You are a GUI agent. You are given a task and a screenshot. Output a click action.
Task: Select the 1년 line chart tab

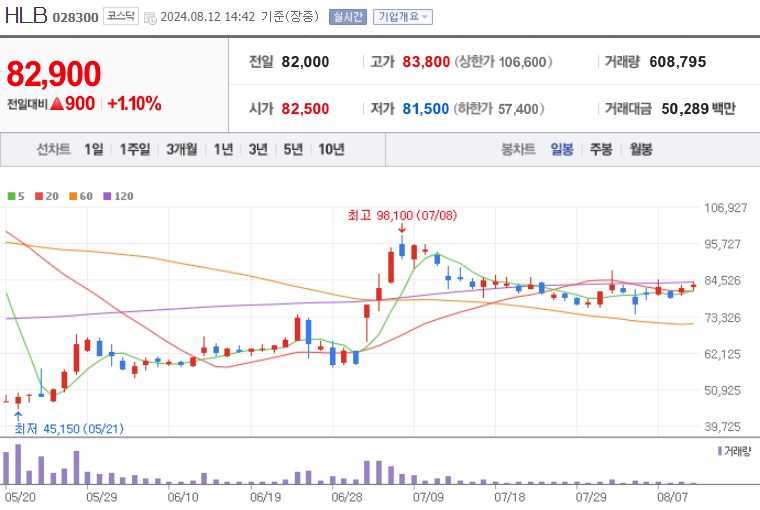point(223,149)
